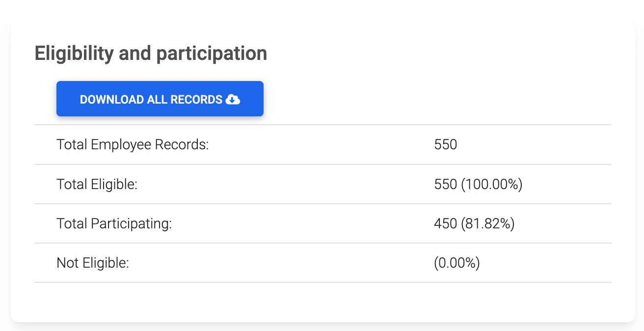Click the word Participating in third row label
Screen dimensions: 644x331
point(132,224)
